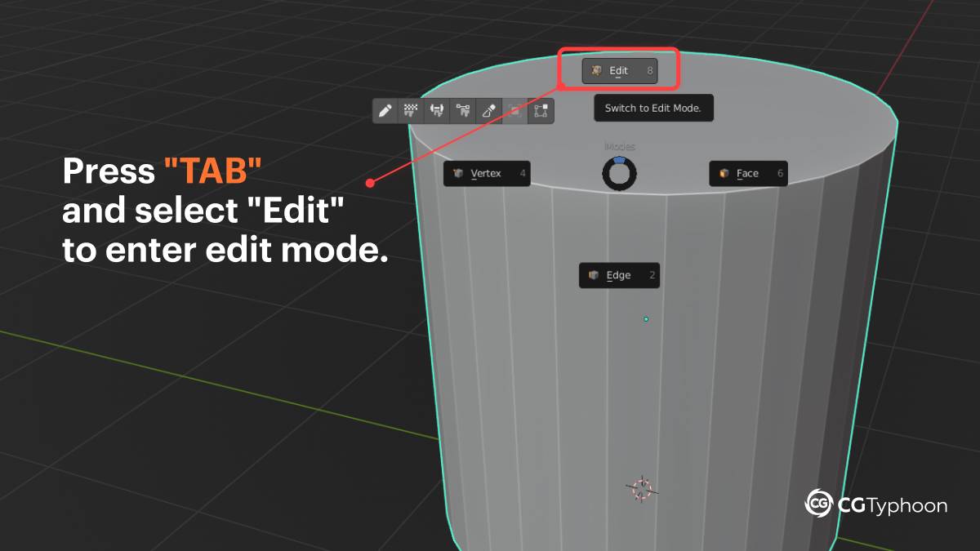980x551 pixels.
Task: Select the checkered Texture Paint brush icon
Action: tap(412, 111)
